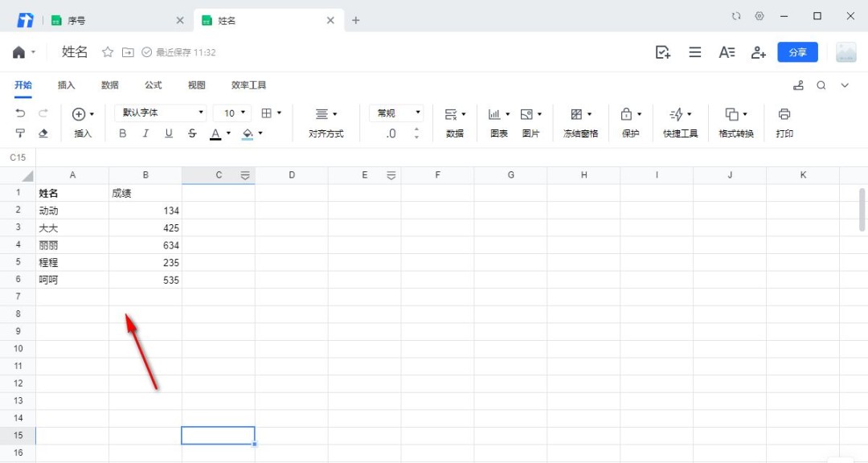Click the undo arrow
Screen dimensions: 868x463
click(x=20, y=113)
